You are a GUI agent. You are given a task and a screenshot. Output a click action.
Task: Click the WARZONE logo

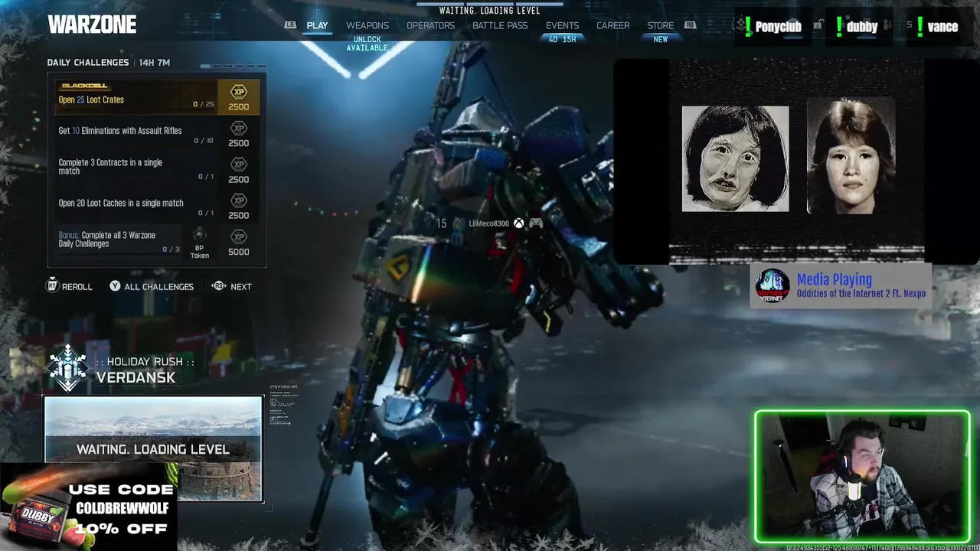[x=92, y=24]
